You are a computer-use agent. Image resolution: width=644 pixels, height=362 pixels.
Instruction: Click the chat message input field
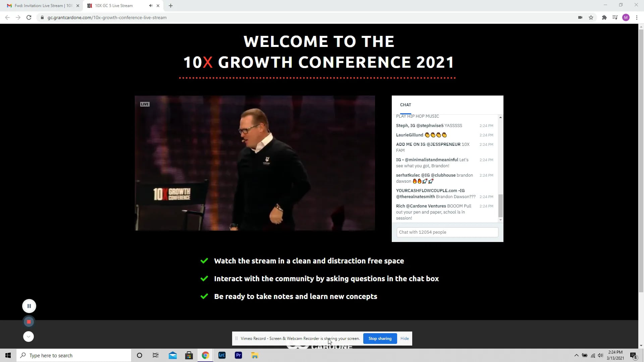coord(447,232)
